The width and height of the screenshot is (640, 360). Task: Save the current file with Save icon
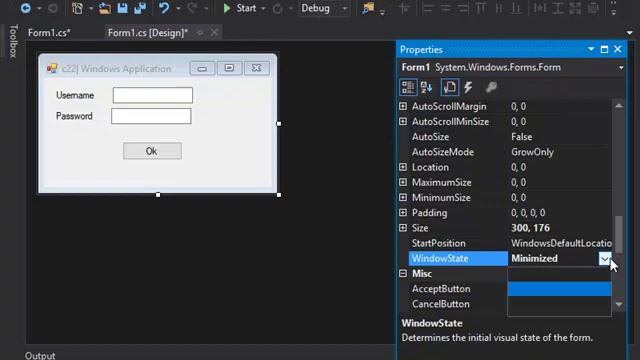pyautogui.click(x=122, y=8)
